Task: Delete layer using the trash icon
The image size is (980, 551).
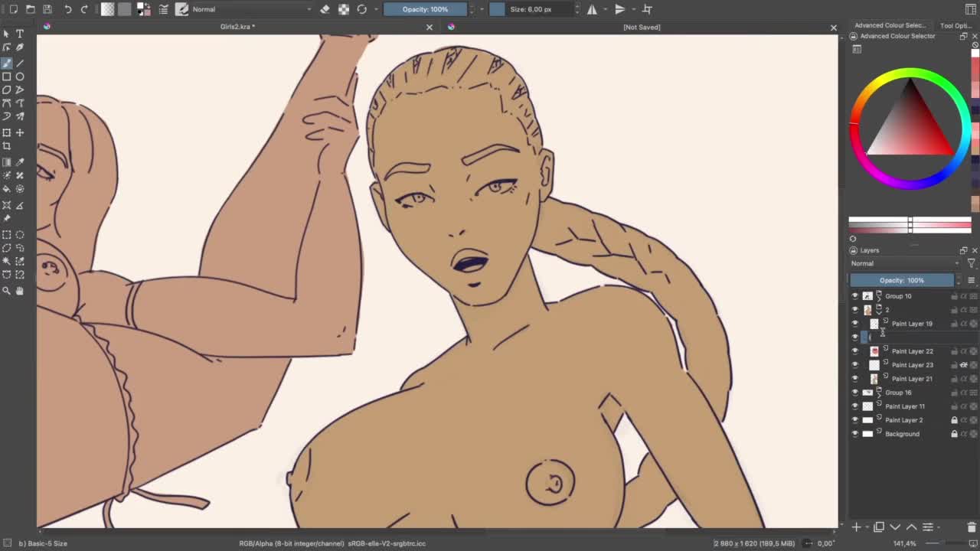Action: point(972,527)
